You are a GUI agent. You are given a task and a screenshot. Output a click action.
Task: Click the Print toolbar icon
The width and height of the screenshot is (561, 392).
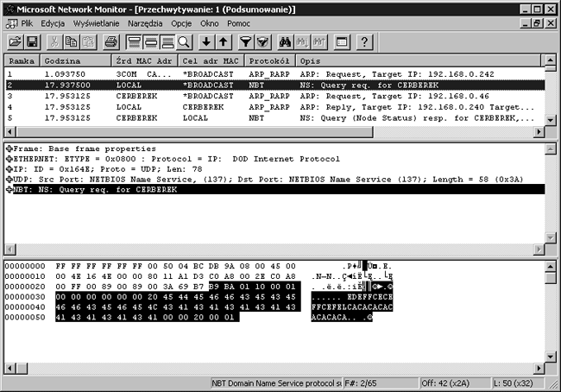tap(110, 41)
